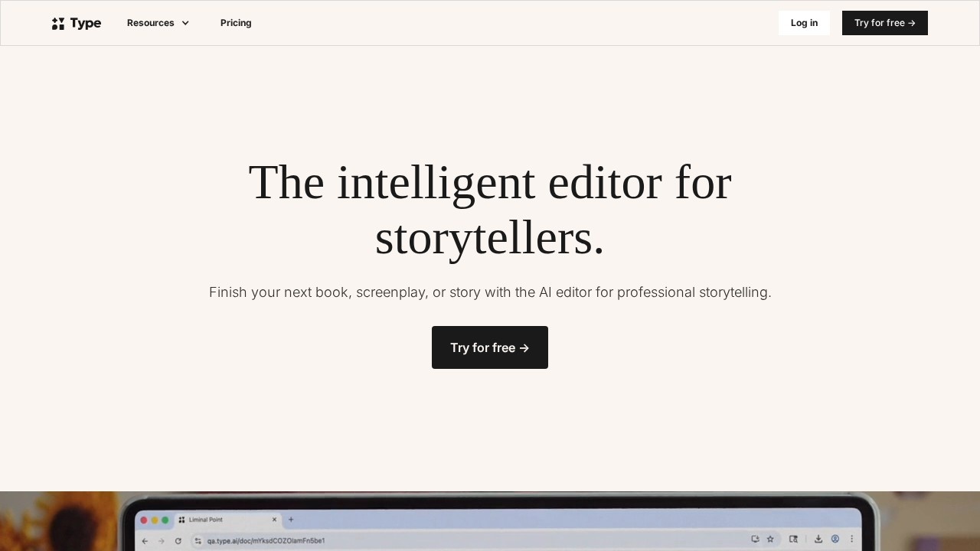Click the Log in button
The image size is (980, 551).
coord(804,23)
